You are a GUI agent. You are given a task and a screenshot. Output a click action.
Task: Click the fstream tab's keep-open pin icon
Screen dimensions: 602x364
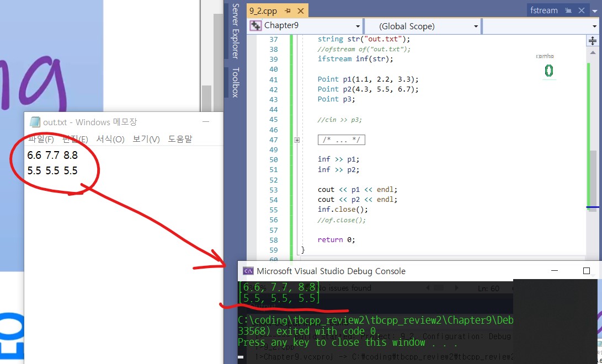568,10
